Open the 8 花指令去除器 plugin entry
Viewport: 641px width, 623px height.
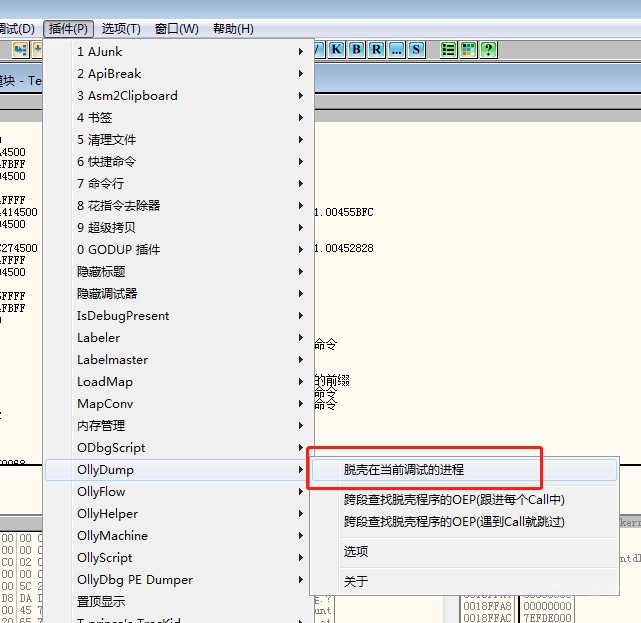(179, 206)
